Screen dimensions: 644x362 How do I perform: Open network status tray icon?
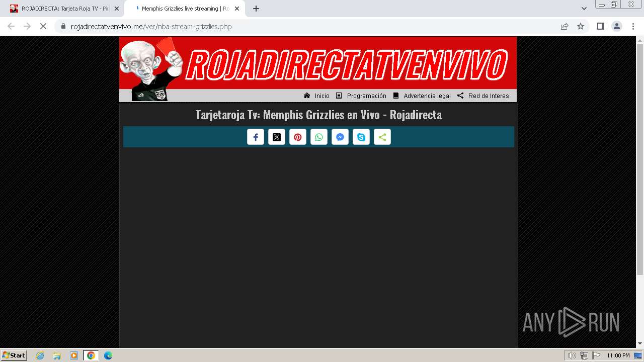click(584, 355)
